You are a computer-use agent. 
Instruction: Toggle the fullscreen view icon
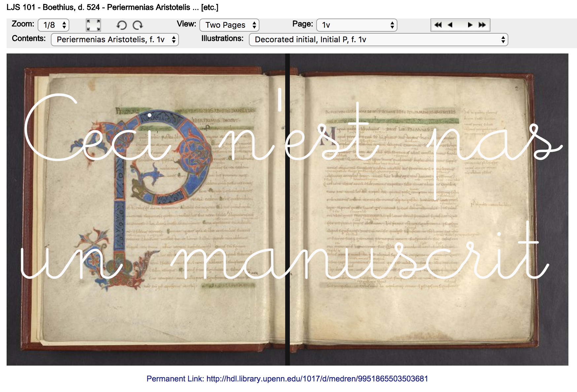coord(93,25)
